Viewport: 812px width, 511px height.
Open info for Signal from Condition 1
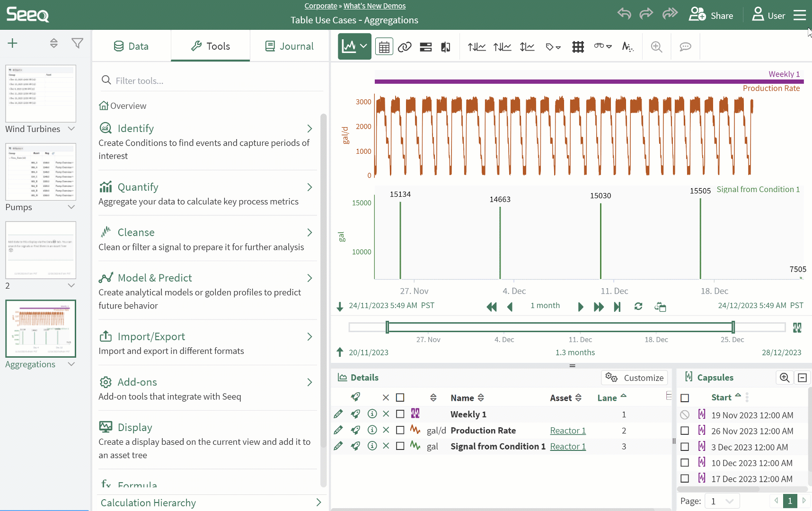click(x=372, y=446)
